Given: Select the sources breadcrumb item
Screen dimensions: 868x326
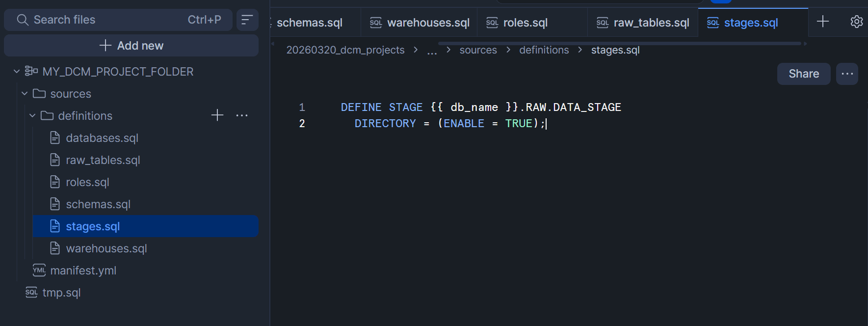Looking at the screenshot, I should (x=478, y=50).
